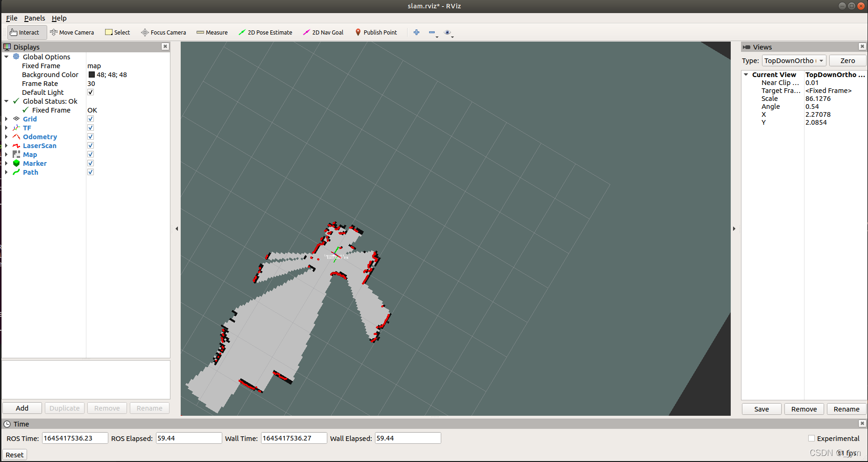Image resolution: width=868 pixels, height=462 pixels.
Task: Open the Help menu
Action: pos(59,18)
